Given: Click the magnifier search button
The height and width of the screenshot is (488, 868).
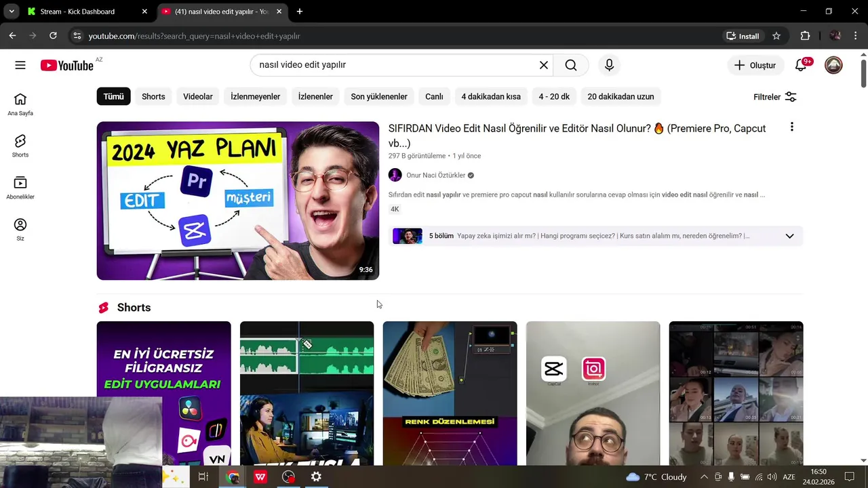Looking at the screenshot, I should 571,65.
